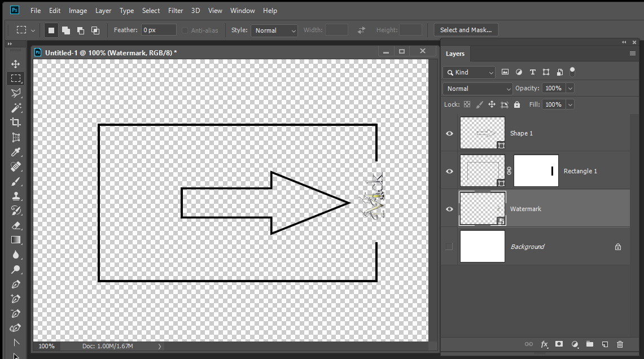This screenshot has width=644, height=359.
Task: Select the Pen tool
Action: pyautogui.click(x=16, y=284)
